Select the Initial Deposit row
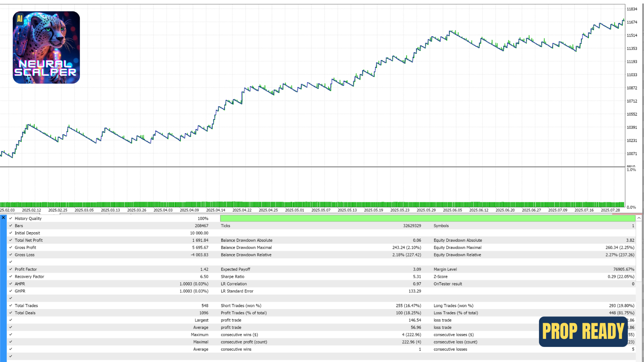 (x=321, y=233)
